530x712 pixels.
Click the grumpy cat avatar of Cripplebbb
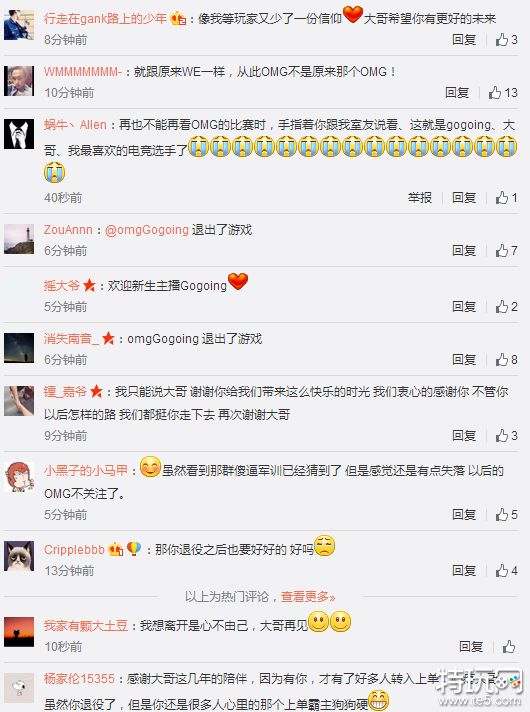pyautogui.click(x=19, y=556)
